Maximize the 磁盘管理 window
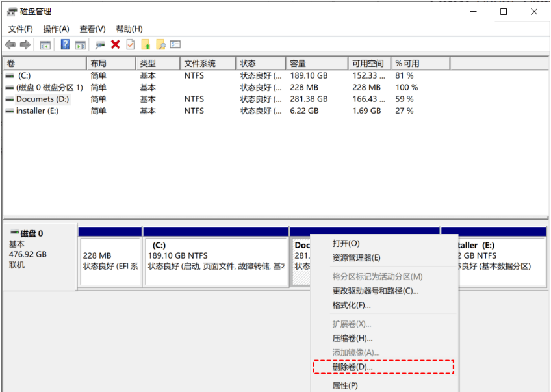551x392 pixels. [x=504, y=12]
